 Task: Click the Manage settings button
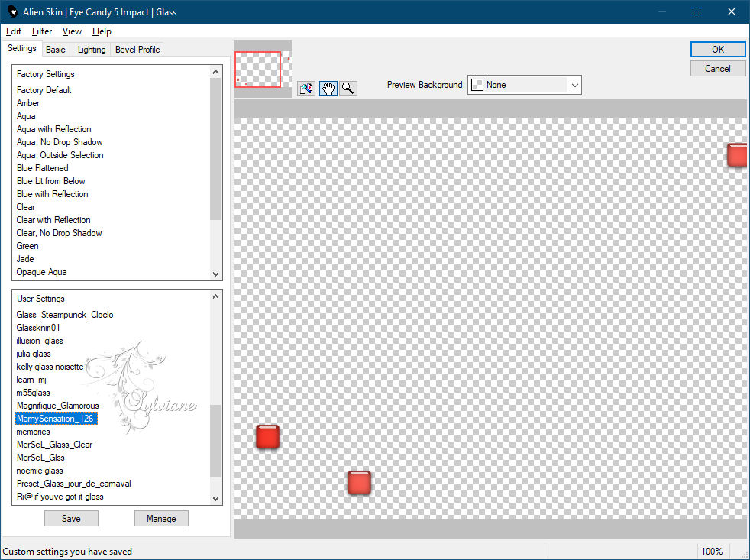coord(161,518)
